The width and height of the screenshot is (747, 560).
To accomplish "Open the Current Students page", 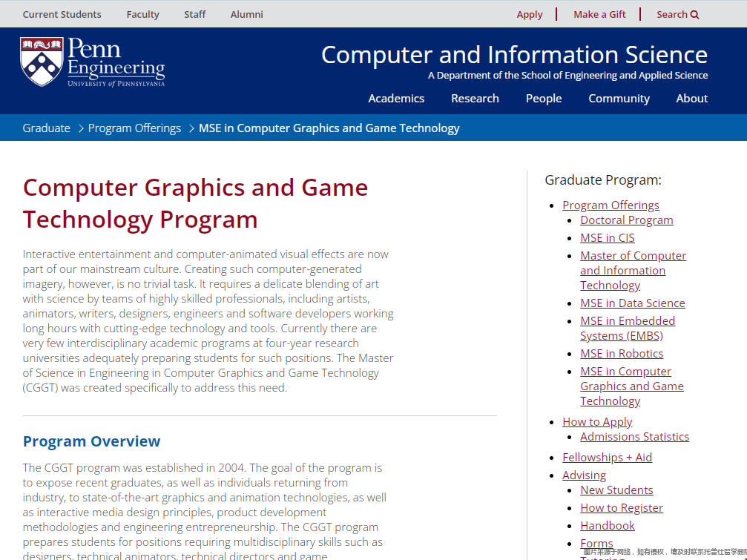I will pyautogui.click(x=62, y=14).
